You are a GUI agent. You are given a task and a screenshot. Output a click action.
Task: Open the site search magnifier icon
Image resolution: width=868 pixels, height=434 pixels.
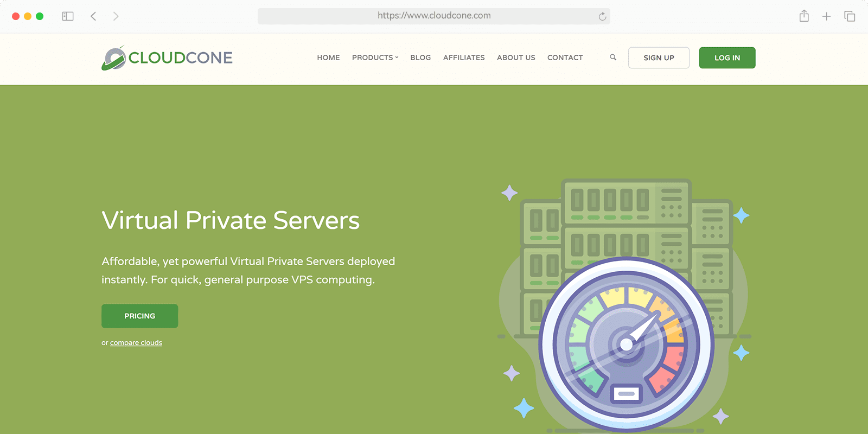(613, 57)
